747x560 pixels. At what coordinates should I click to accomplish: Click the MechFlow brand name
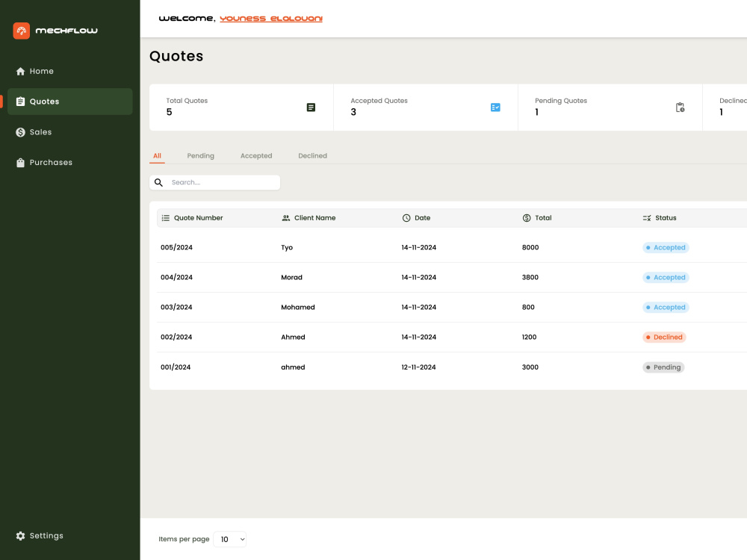[66, 31]
